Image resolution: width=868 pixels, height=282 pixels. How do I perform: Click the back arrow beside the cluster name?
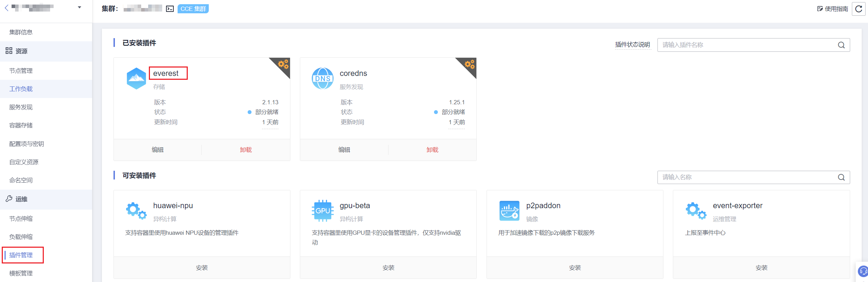6,8
